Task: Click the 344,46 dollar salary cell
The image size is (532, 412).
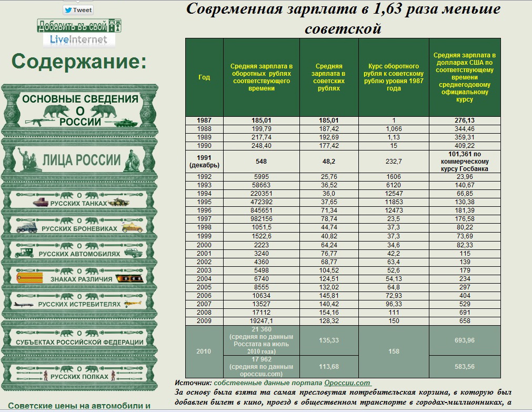Action: pyautogui.click(x=465, y=129)
